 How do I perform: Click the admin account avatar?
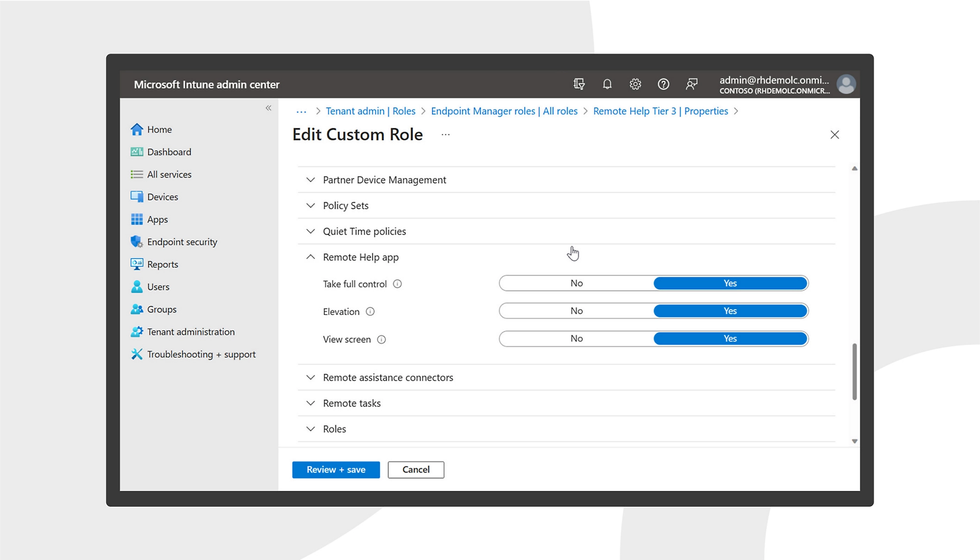tap(846, 84)
